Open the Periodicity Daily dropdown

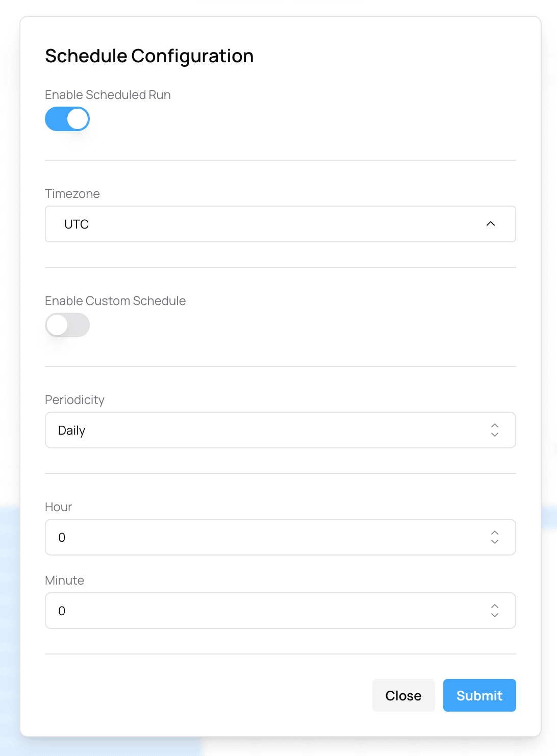[x=265, y=430]
